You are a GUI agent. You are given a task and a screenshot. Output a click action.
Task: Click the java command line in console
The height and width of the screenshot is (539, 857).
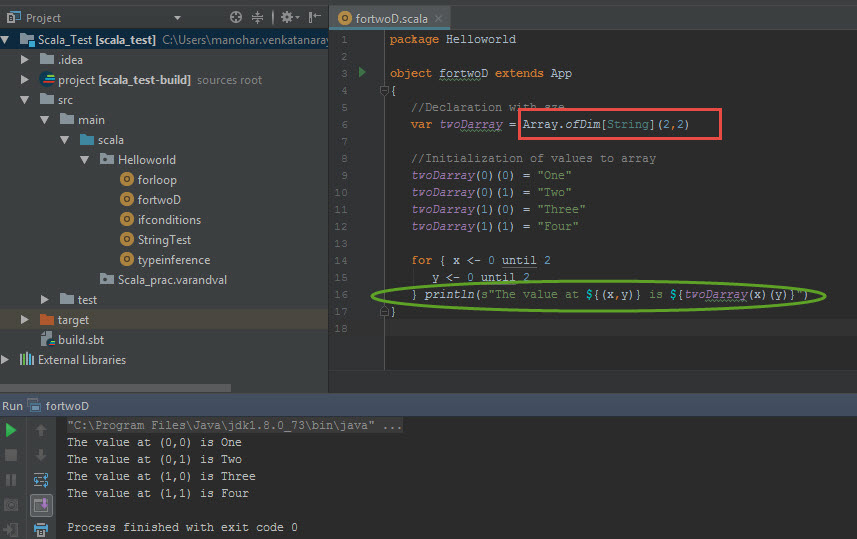[234, 425]
